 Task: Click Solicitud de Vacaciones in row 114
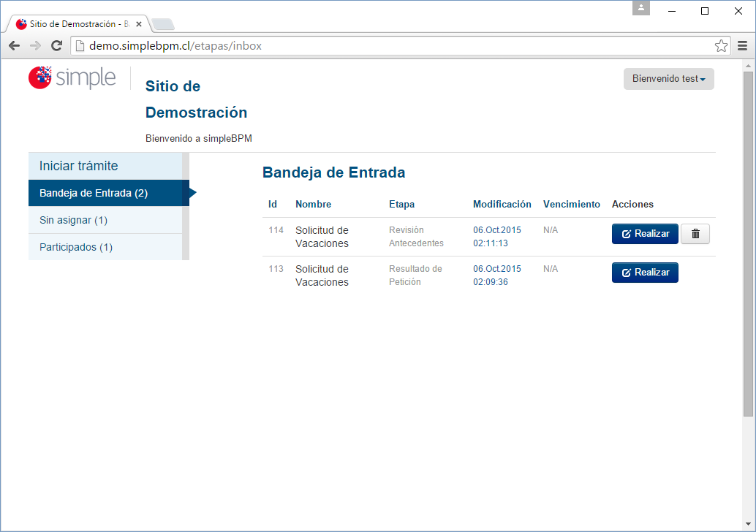click(x=322, y=237)
